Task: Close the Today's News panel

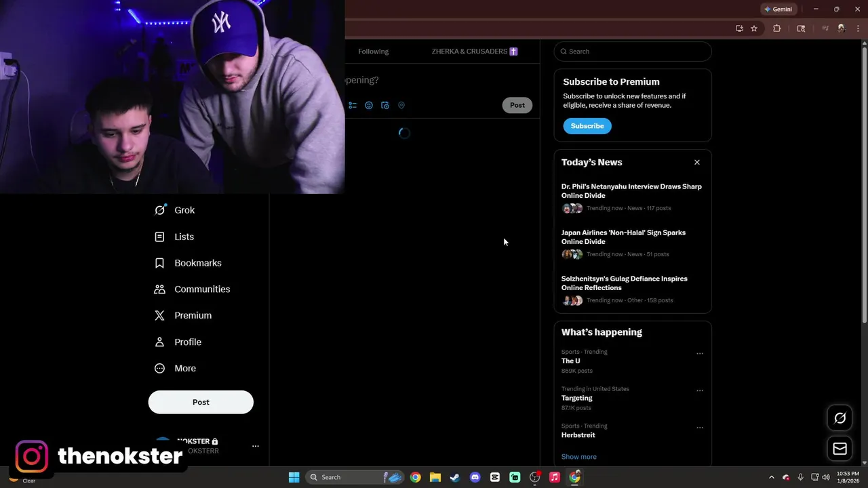Action: pos(697,162)
